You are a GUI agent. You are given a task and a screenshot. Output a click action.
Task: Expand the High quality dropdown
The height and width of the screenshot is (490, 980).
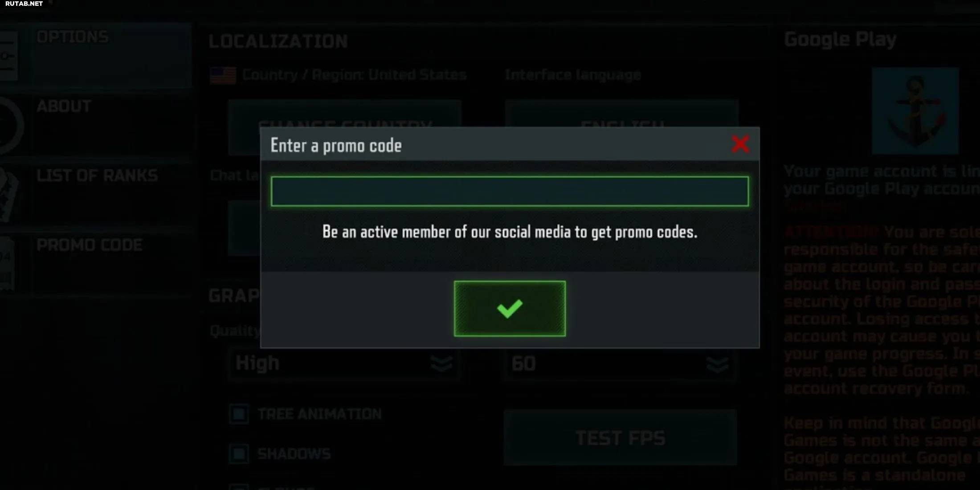tap(345, 363)
